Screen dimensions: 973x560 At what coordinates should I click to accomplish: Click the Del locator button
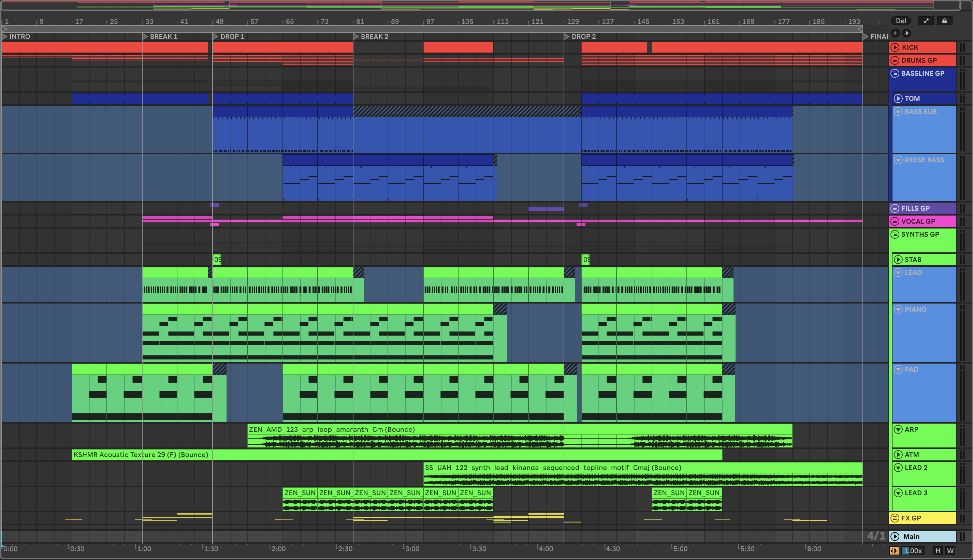901,21
